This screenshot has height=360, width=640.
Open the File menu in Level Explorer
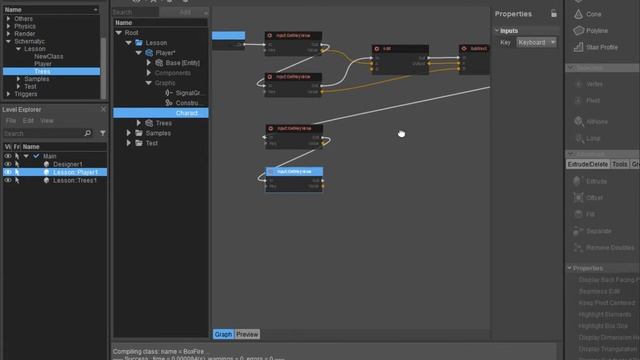point(11,121)
